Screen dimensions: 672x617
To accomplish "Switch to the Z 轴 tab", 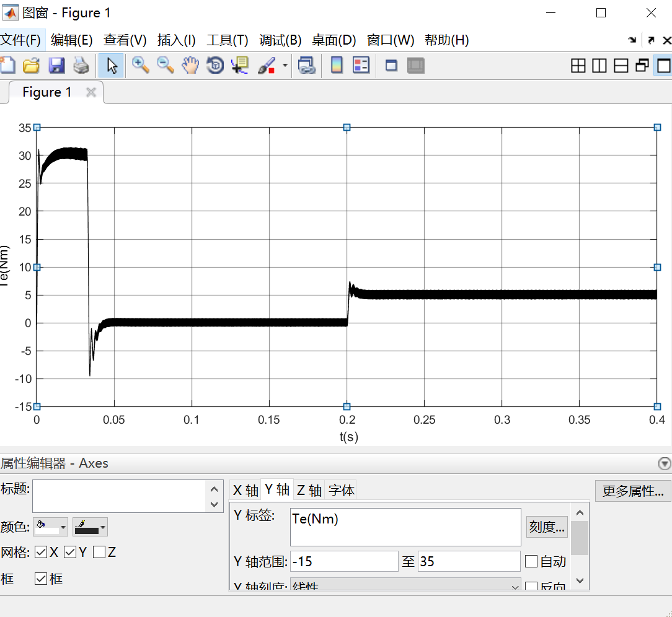I will click(x=309, y=490).
